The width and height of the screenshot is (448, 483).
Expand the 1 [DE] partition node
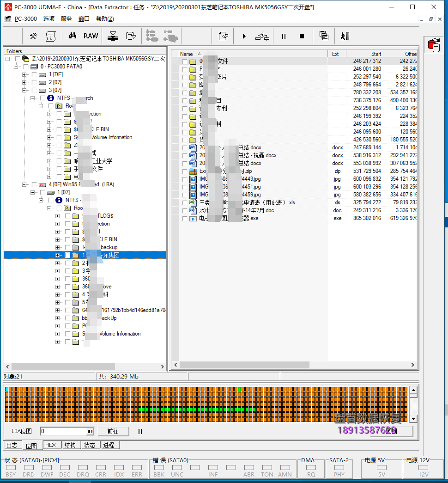pos(24,74)
